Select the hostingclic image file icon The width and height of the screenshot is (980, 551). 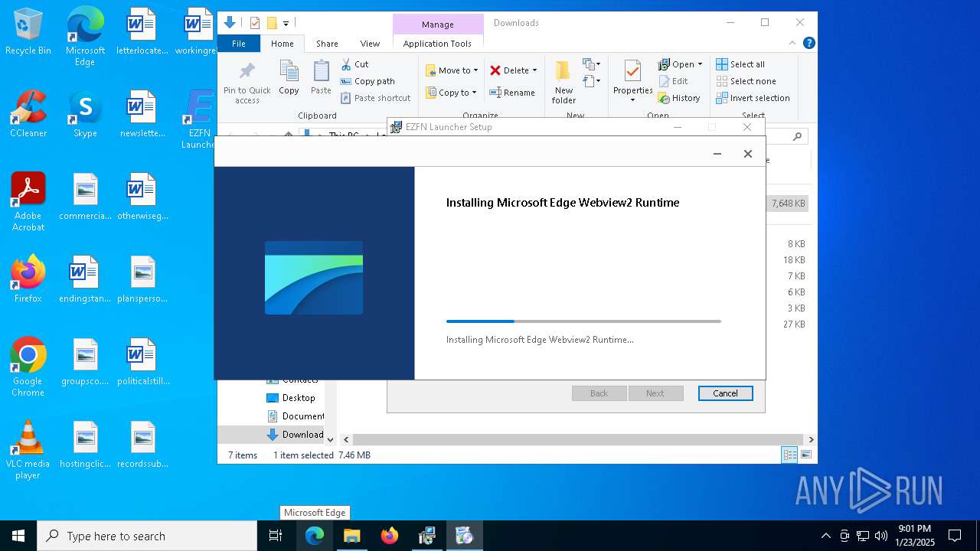click(x=85, y=444)
